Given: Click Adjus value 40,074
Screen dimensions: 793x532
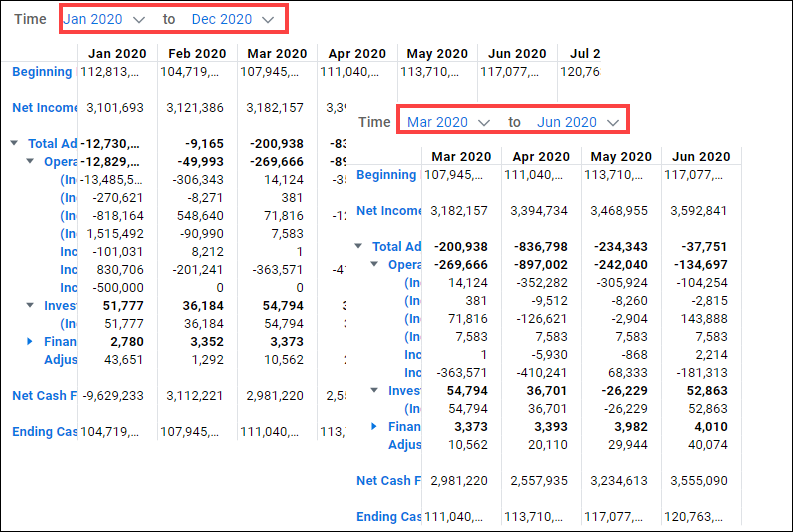Looking at the screenshot, I should click(708, 445).
